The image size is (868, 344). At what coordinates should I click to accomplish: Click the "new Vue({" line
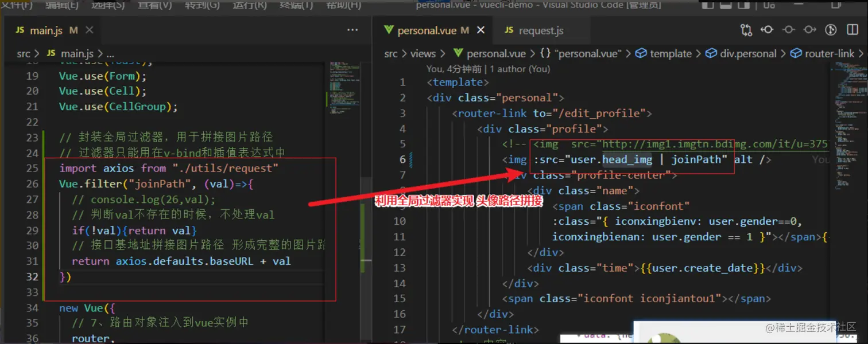pyautogui.click(x=87, y=308)
